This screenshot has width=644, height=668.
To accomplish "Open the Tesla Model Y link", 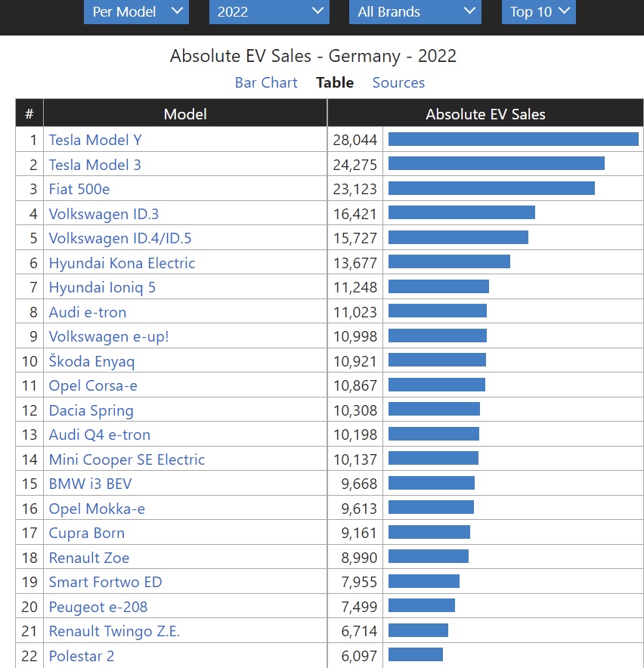I will coord(95,140).
